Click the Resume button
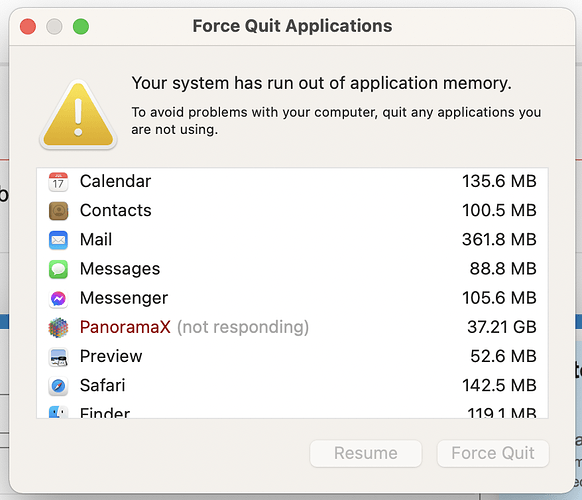The image size is (582, 500). [x=366, y=454]
